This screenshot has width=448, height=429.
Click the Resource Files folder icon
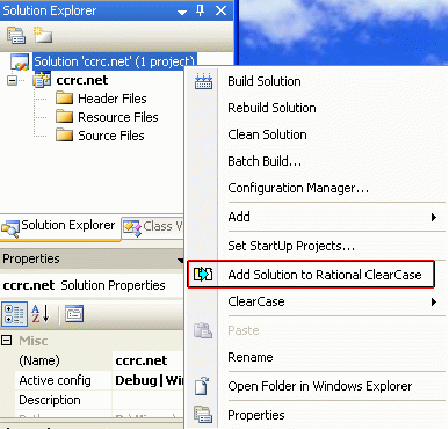click(x=64, y=117)
